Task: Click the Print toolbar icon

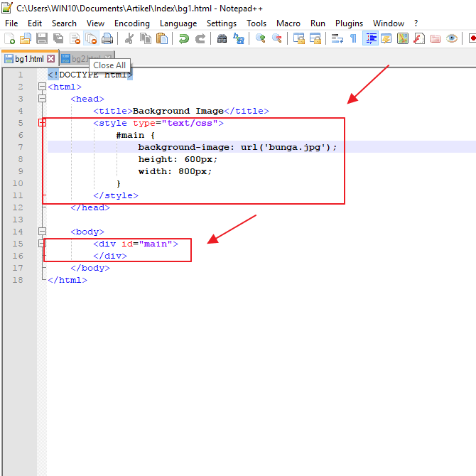Action: click(107, 38)
